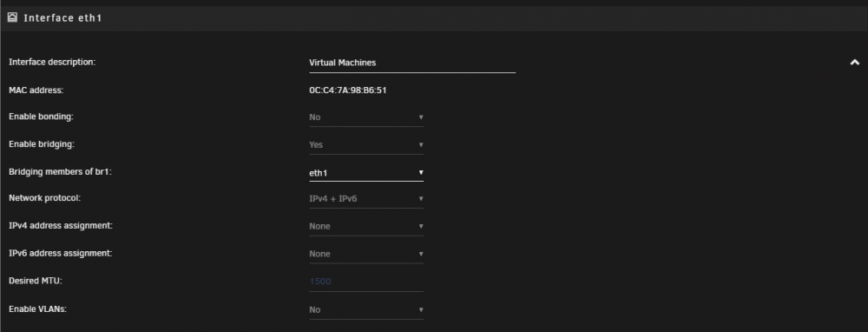
Task: Open the IPv4 address assignment dropdown
Action: tap(366, 226)
